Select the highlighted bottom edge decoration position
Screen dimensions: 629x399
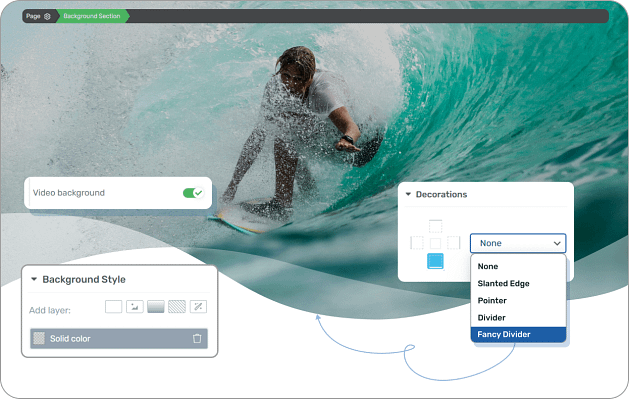click(435, 261)
